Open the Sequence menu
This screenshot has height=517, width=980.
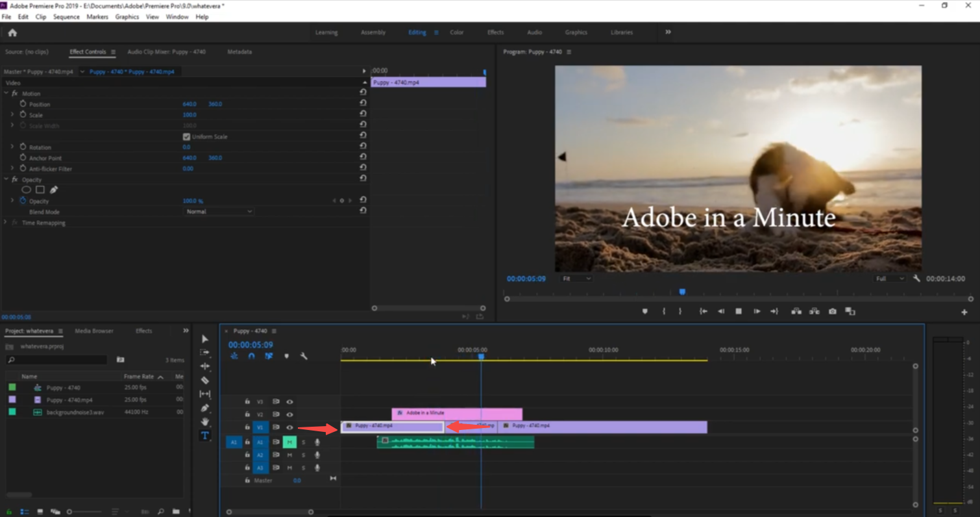click(x=66, y=17)
